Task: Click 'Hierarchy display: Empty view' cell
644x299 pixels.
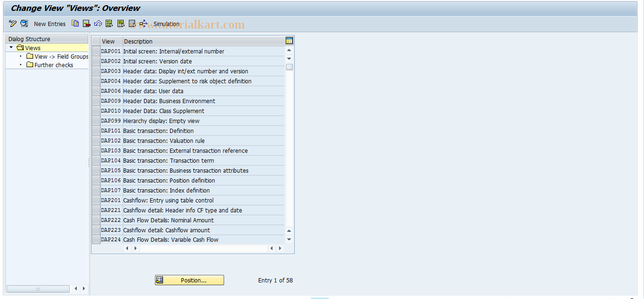Action: pos(204,121)
